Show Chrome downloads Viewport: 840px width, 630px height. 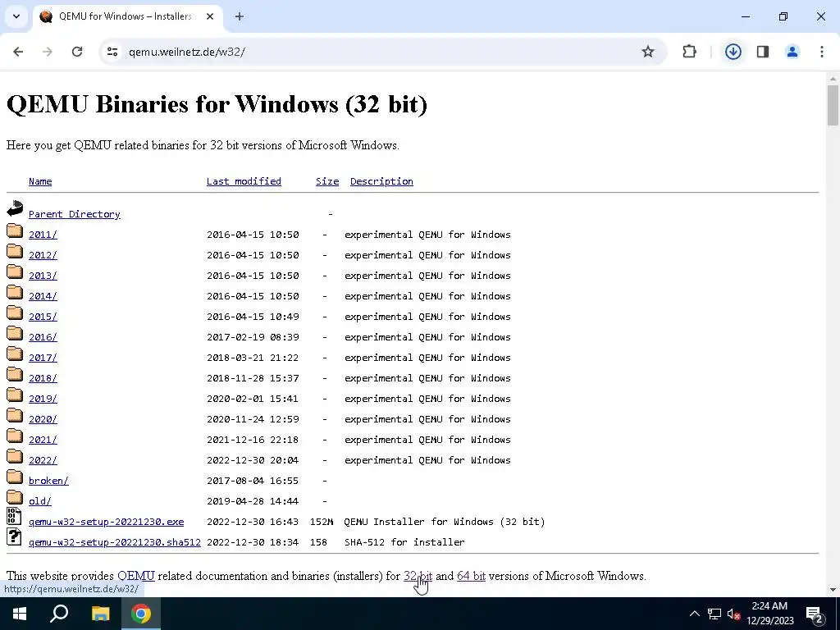tap(733, 52)
